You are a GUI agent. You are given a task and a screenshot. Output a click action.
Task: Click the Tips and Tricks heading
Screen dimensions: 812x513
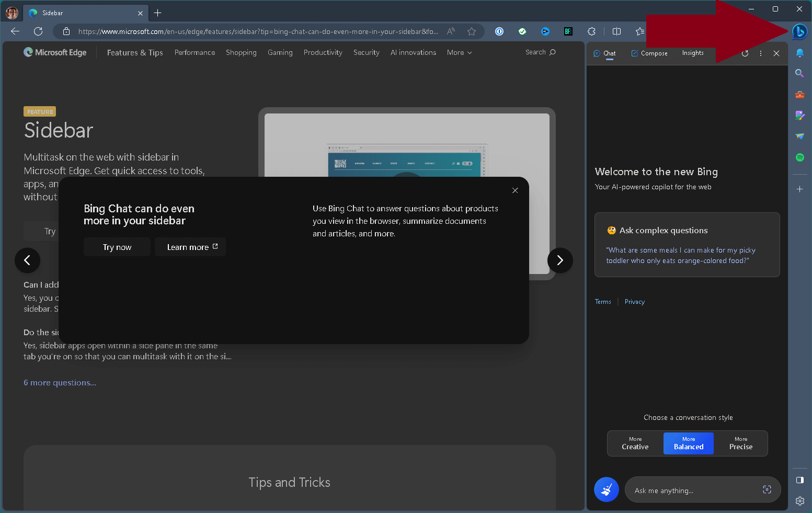tap(290, 482)
